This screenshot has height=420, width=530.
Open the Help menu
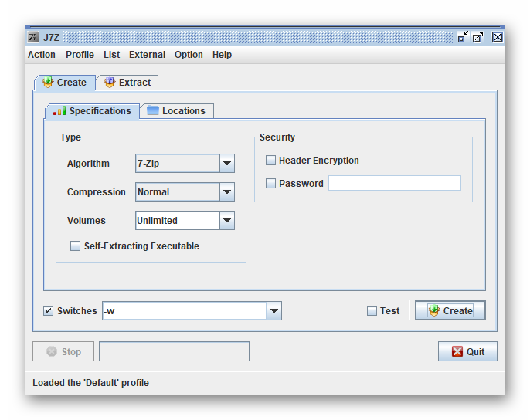click(x=222, y=55)
